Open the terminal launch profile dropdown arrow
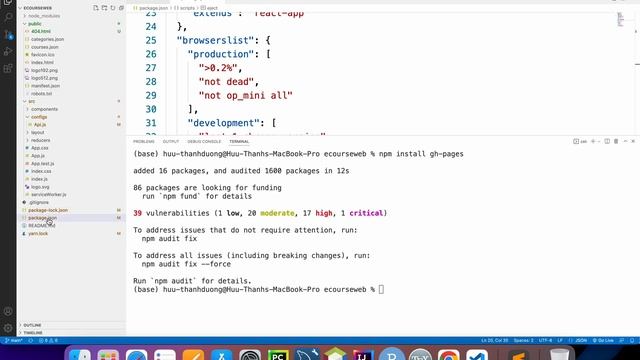 [599, 141]
